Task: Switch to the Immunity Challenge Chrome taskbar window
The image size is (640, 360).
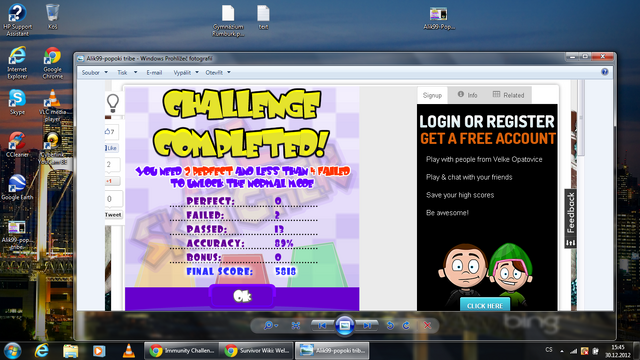Action: pos(182,351)
